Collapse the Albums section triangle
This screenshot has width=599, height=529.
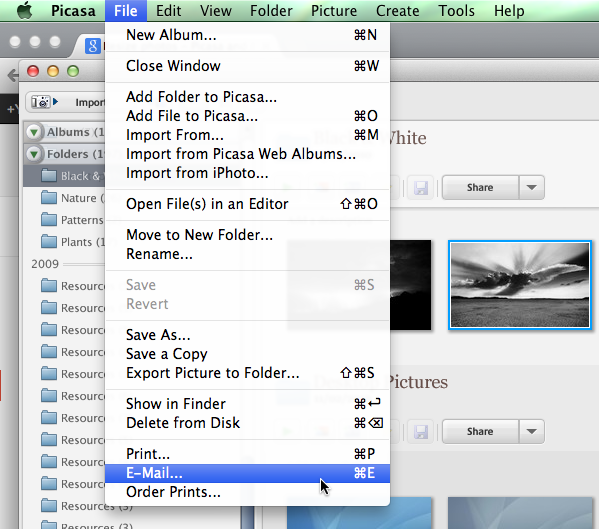tap(34, 132)
